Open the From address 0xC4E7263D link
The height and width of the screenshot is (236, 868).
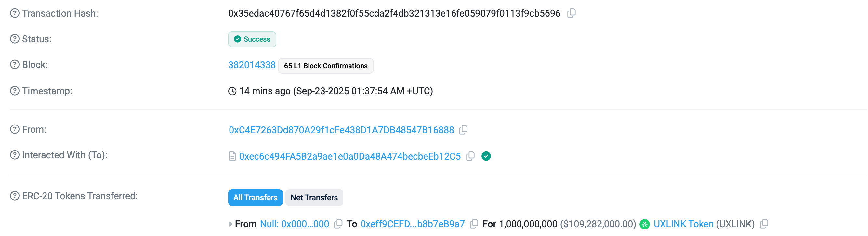pos(341,130)
